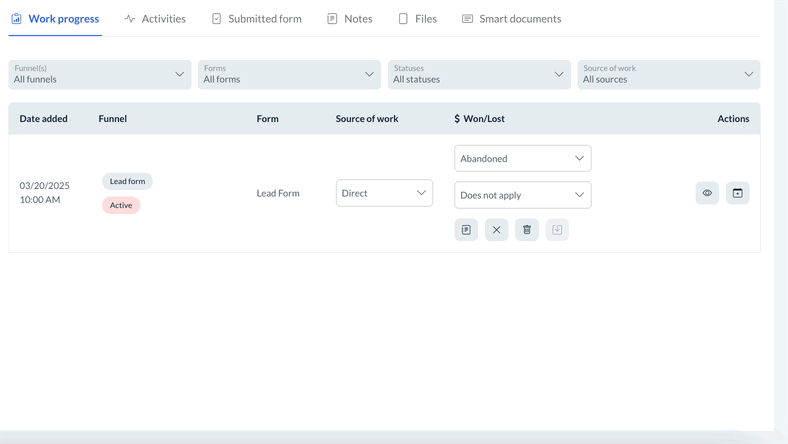Viewport: 788px width, 444px height.
Task: Click the Work progress chart icon
Action: click(x=17, y=19)
